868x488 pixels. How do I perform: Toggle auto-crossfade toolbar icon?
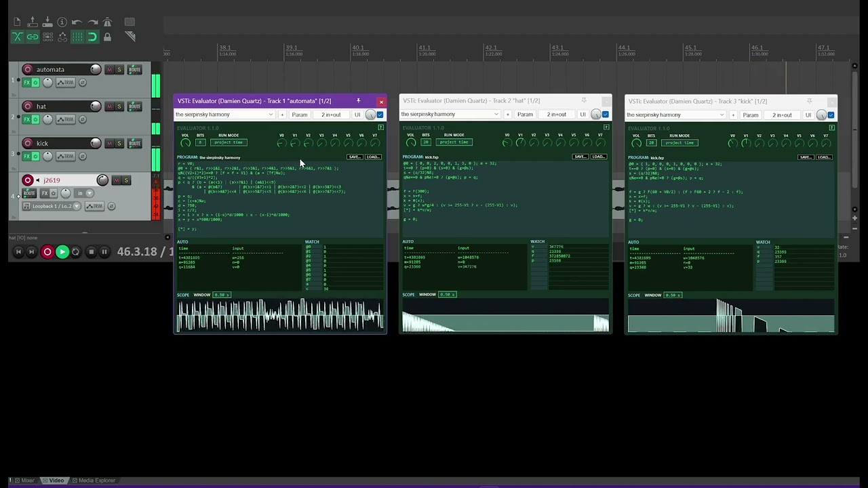(18, 37)
